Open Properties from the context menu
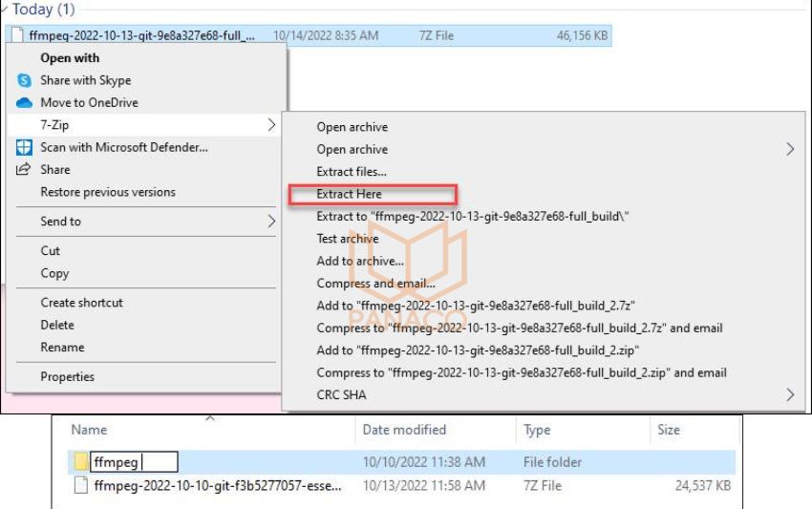812x509 pixels. 67,376
